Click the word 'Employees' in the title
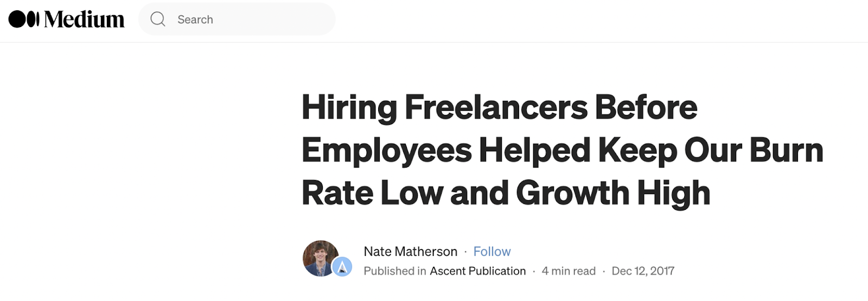The width and height of the screenshot is (868, 301). click(386, 150)
